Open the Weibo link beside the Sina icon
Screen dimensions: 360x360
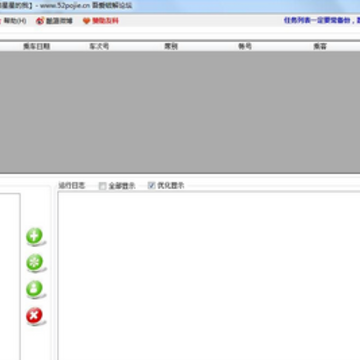point(54,21)
